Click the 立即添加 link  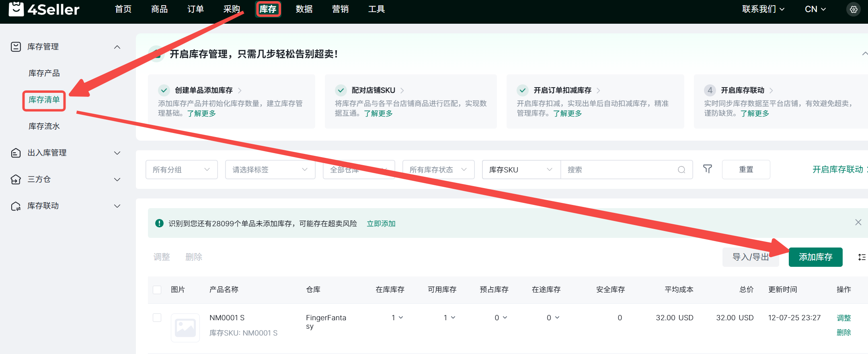click(x=381, y=223)
